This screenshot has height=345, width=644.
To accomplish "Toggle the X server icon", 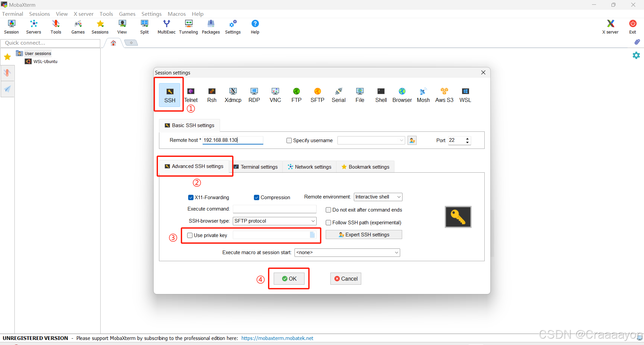I will (x=610, y=27).
